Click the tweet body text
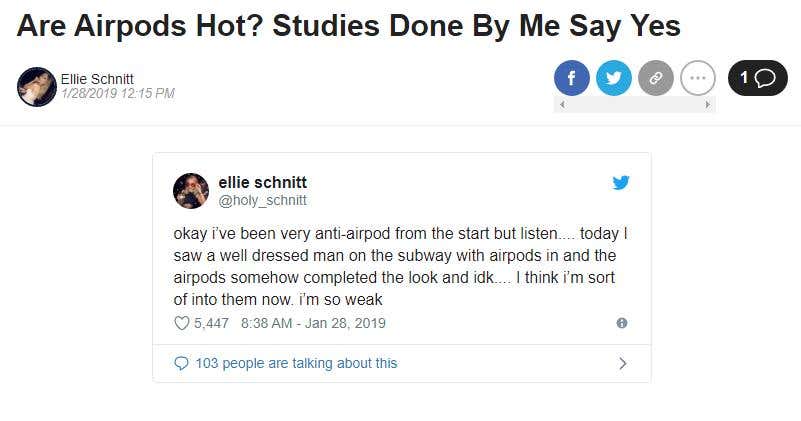Screen dimensions: 801x421 (x=400, y=266)
